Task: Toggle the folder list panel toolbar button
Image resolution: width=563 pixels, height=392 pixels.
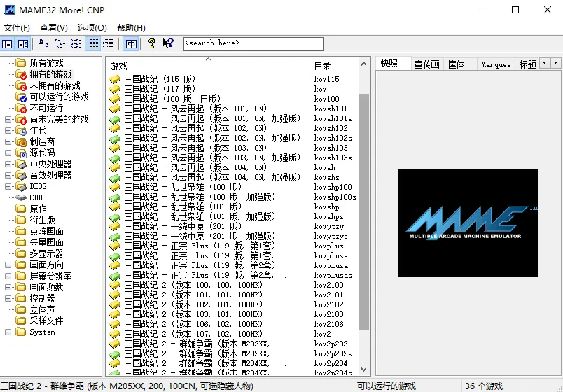Action: point(7,43)
